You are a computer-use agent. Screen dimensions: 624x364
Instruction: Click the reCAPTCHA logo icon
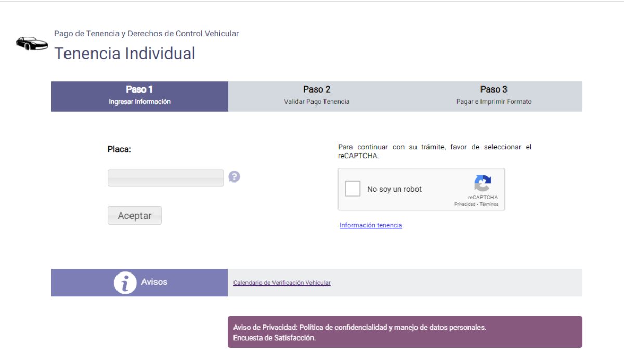point(483,183)
